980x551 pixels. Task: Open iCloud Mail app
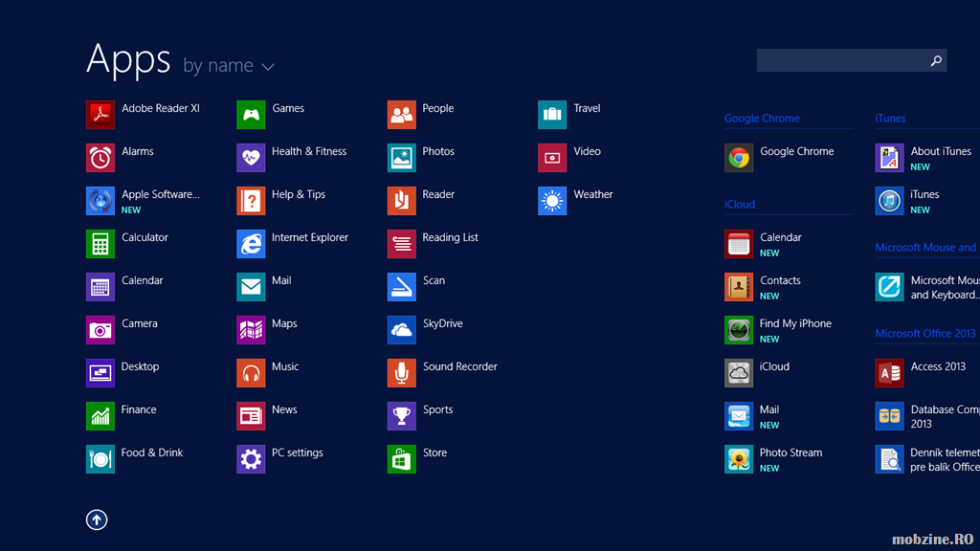pos(752,416)
